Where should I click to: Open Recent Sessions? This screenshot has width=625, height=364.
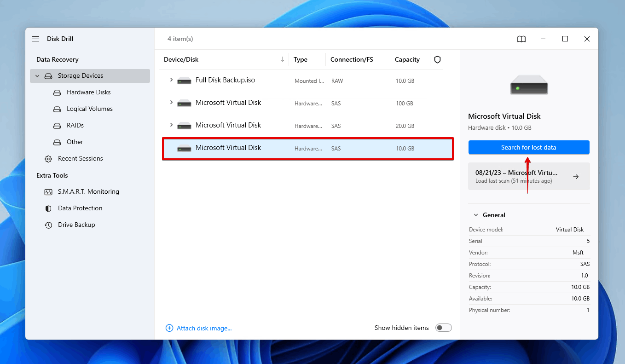81,158
